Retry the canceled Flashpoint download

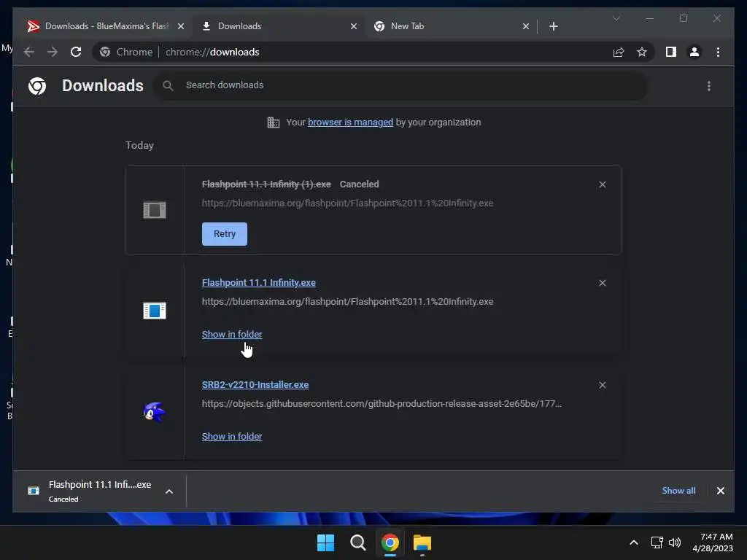(x=225, y=234)
